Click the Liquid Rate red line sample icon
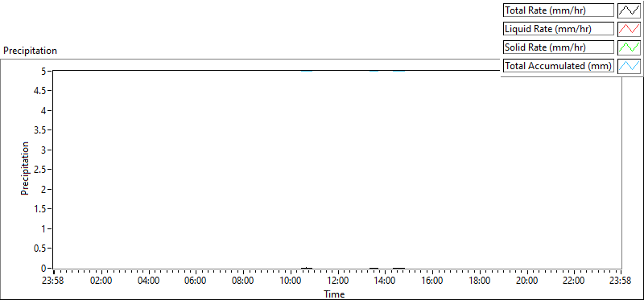The width and height of the screenshot is (644, 300). click(630, 29)
